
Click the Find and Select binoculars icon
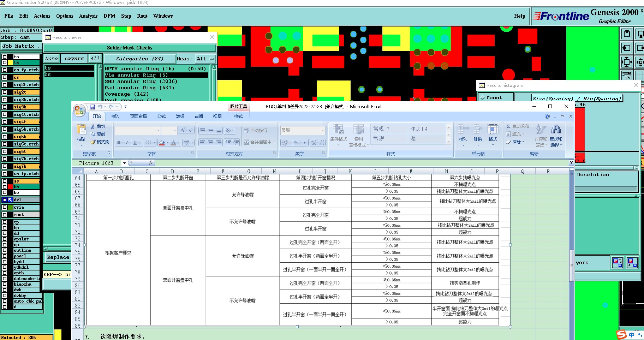pos(556,129)
